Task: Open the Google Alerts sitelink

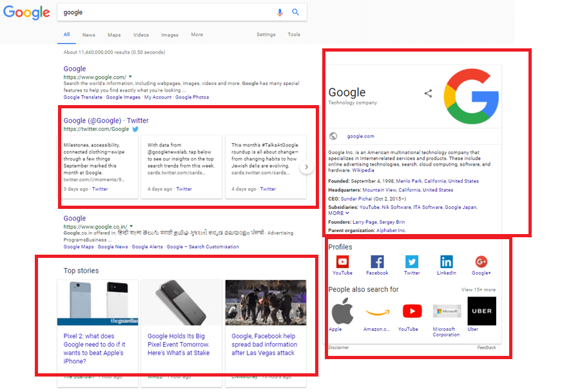Action: coord(147,247)
